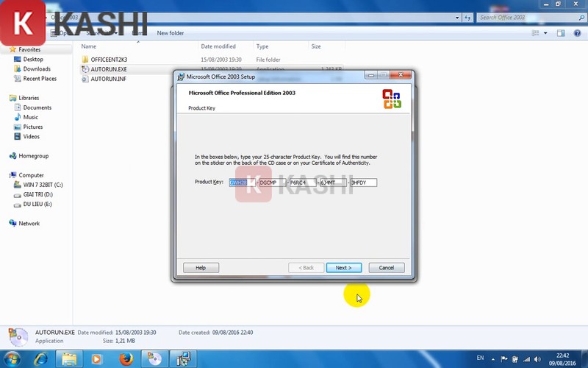Click the Network item in navigation pane
Image resolution: width=588 pixels, height=368 pixels.
tap(29, 223)
